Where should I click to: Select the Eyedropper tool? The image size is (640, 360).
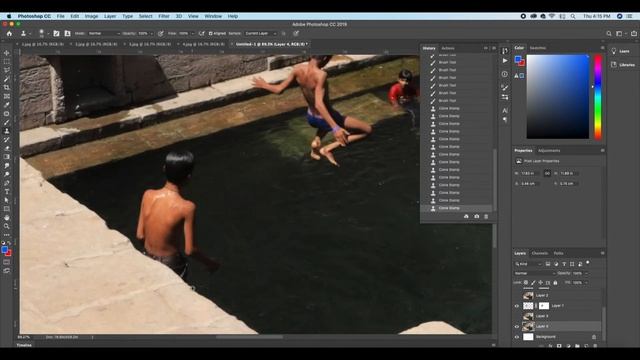(7, 105)
